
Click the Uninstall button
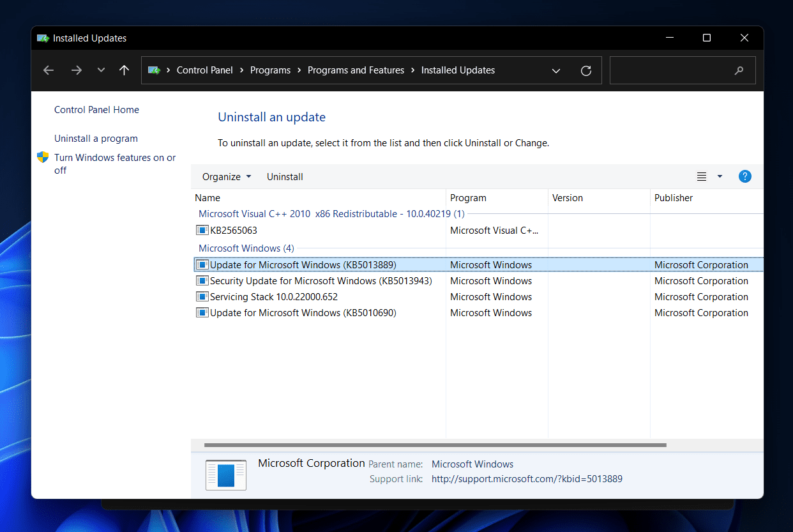[x=285, y=176]
